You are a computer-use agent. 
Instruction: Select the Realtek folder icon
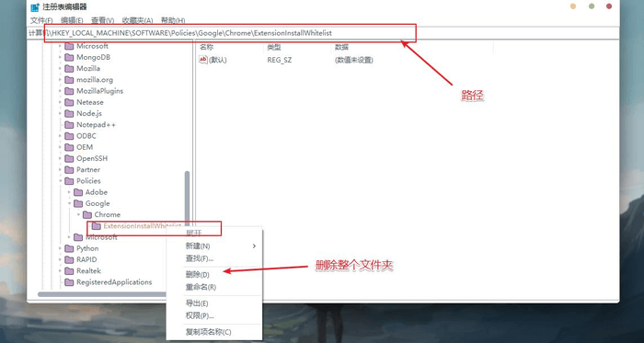click(69, 270)
